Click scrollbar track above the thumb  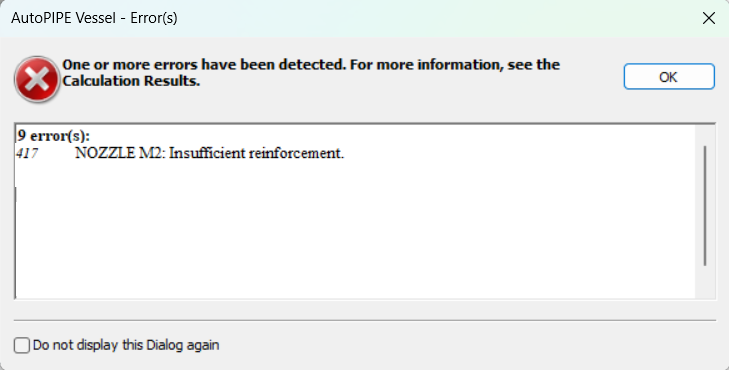(x=705, y=135)
